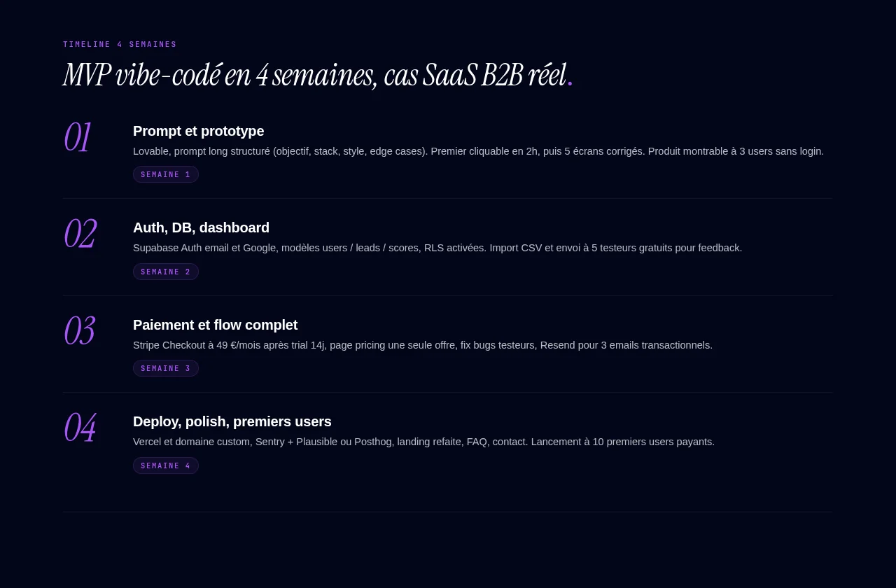Click the purple 04 step number

tap(80, 428)
